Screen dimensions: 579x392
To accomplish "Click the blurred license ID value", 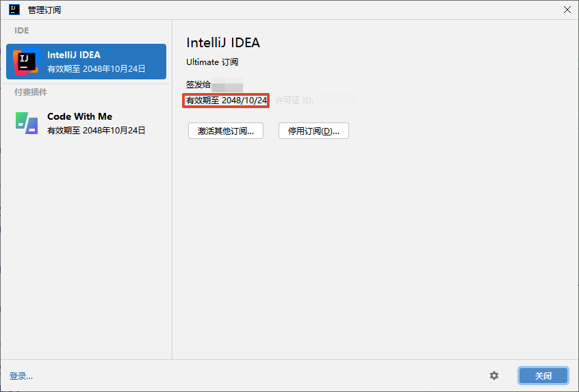I will click(x=337, y=100).
